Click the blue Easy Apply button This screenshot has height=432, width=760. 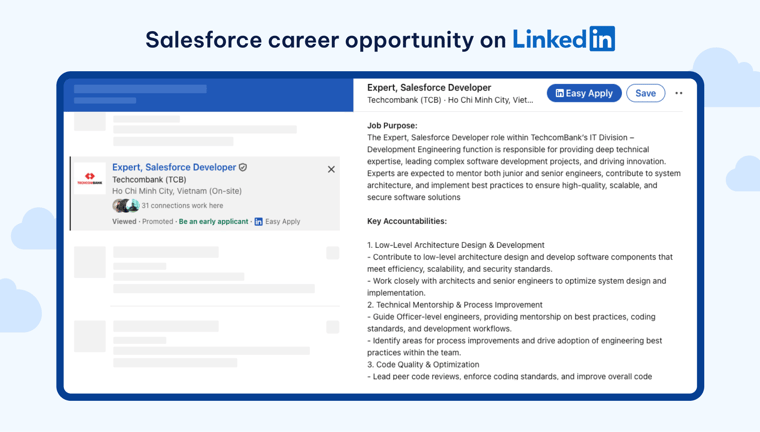click(x=584, y=93)
